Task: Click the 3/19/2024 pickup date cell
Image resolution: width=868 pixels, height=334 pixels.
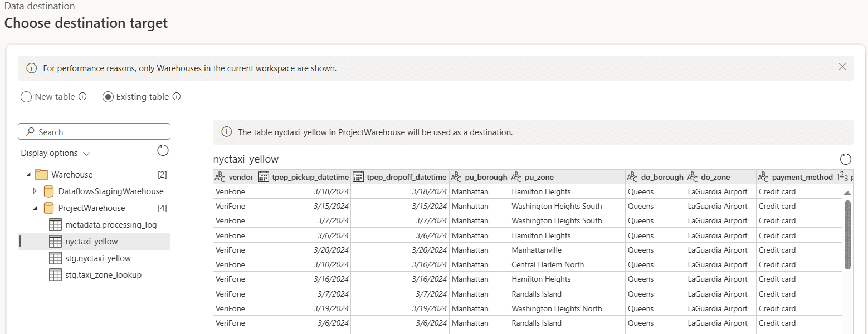Action: (304, 308)
